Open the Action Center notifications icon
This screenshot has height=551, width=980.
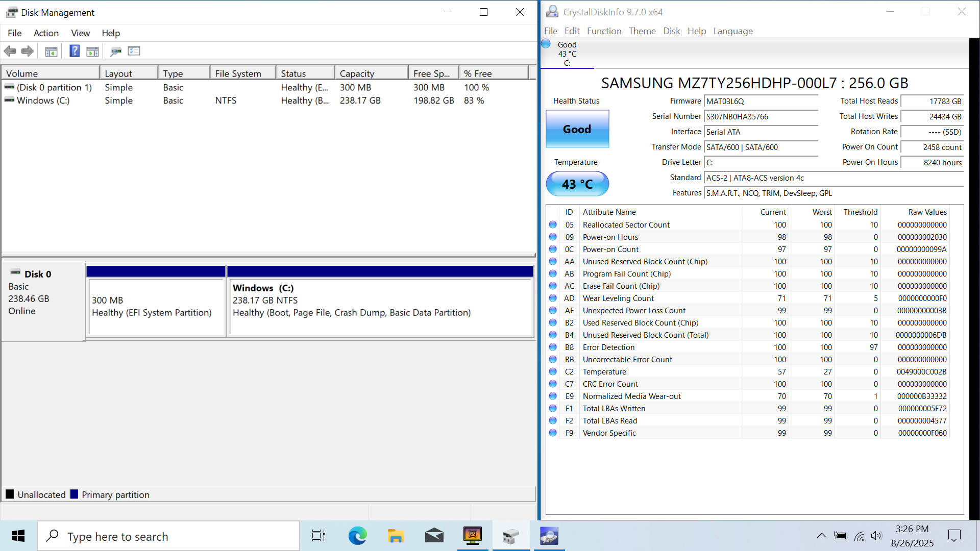(x=954, y=536)
